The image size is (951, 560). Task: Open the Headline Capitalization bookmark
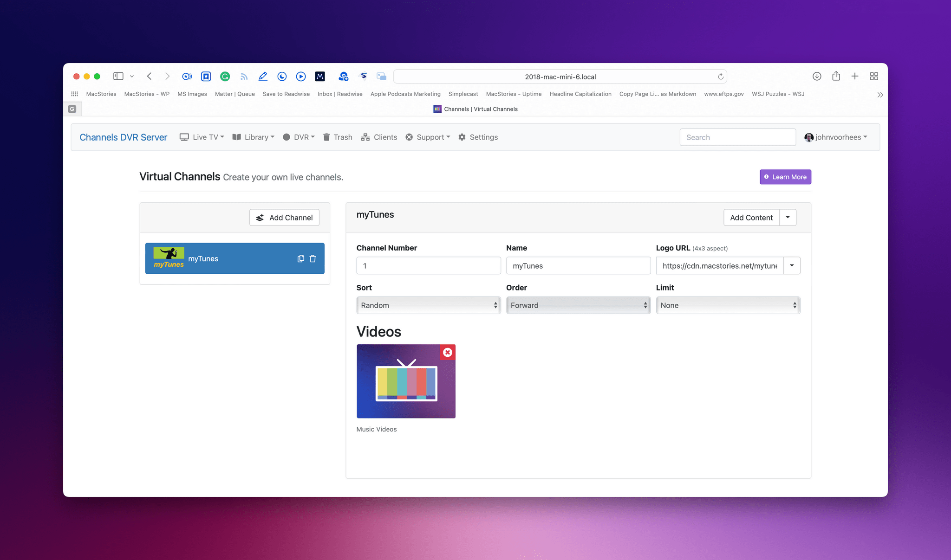point(580,94)
